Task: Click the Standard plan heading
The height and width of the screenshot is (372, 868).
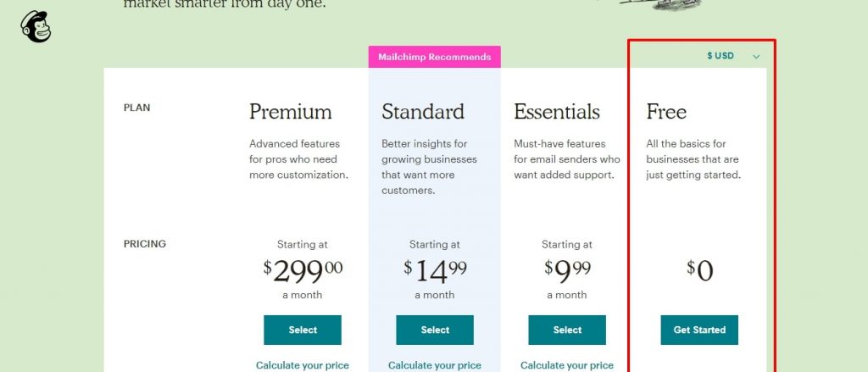Action: (423, 112)
